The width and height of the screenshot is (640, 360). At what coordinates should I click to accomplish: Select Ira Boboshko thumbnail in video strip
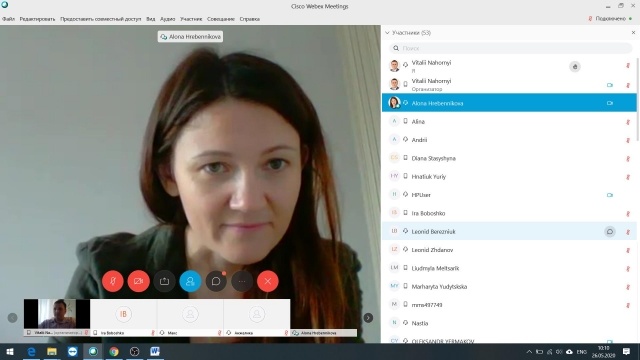(x=123, y=318)
